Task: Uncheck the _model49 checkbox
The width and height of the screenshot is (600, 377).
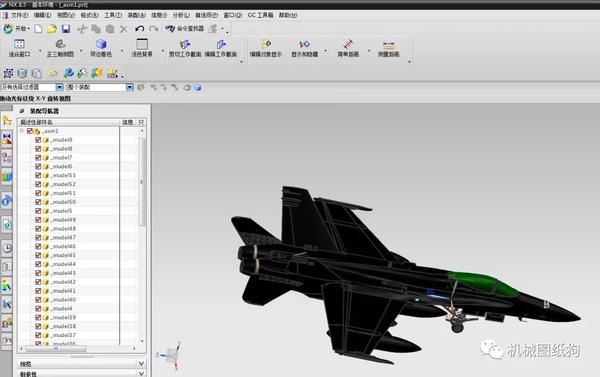Action: tap(38, 220)
